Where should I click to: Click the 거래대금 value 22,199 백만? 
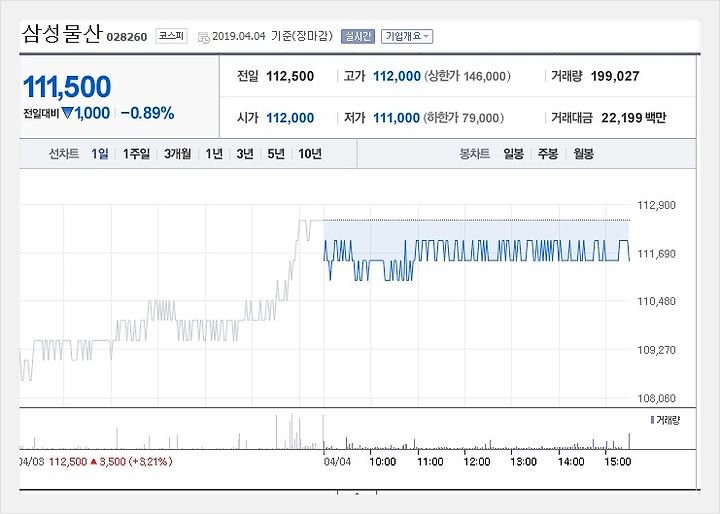(x=634, y=118)
